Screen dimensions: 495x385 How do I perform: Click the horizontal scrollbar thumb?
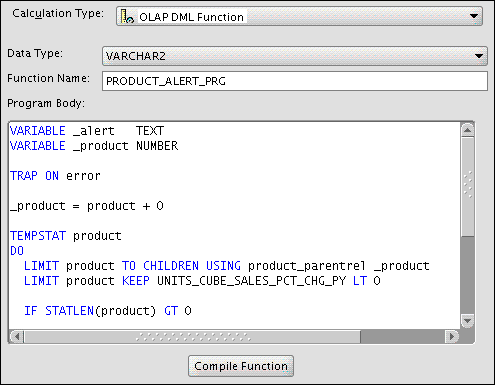point(192,337)
